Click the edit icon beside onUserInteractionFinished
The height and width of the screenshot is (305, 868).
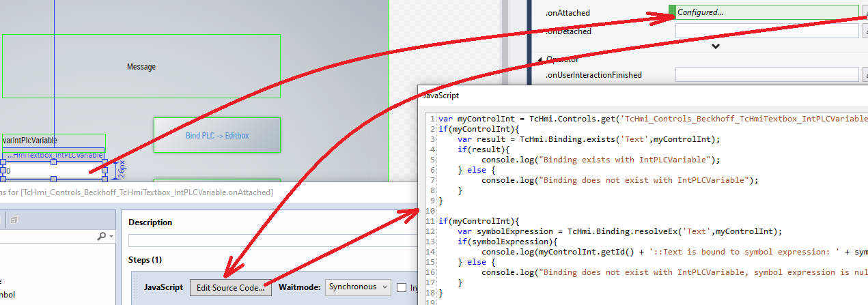pos(865,74)
